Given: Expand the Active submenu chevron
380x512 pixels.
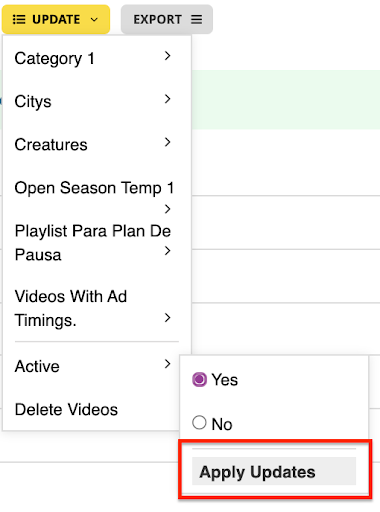Looking at the screenshot, I should (167, 364).
